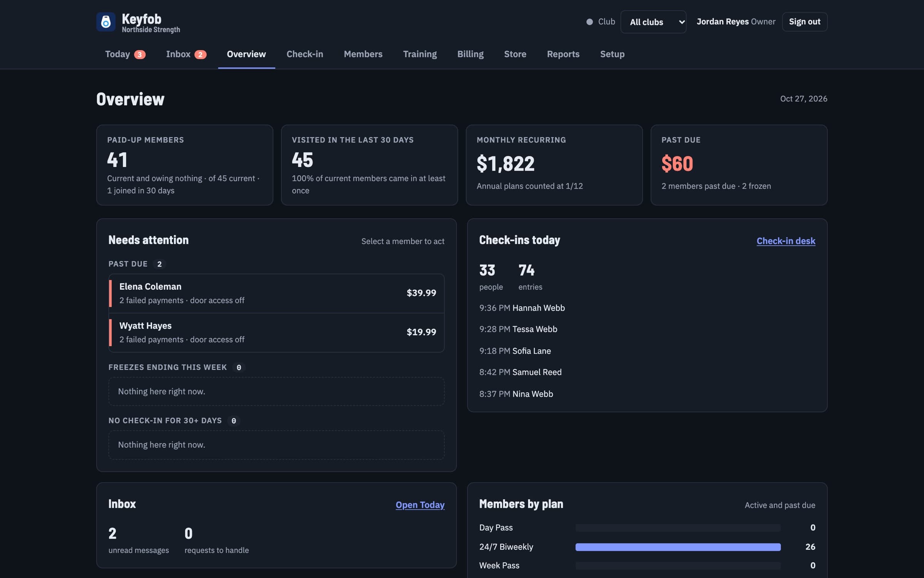
Task: Click the Paid-up Members card
Action: (x=185, y=165)
